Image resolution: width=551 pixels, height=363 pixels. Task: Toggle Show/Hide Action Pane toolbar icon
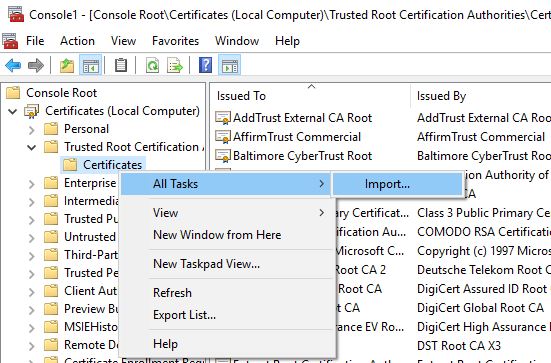230,65
